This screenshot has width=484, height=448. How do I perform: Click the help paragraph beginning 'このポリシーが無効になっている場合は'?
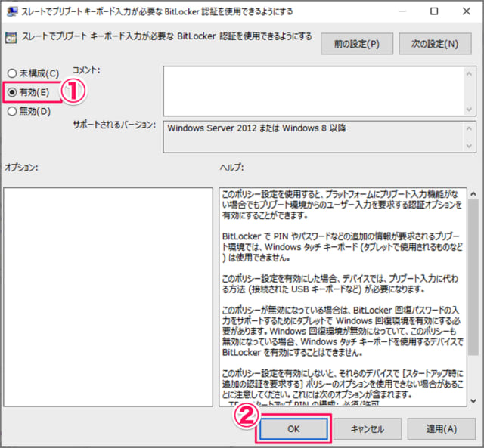[x=342, y=331]
